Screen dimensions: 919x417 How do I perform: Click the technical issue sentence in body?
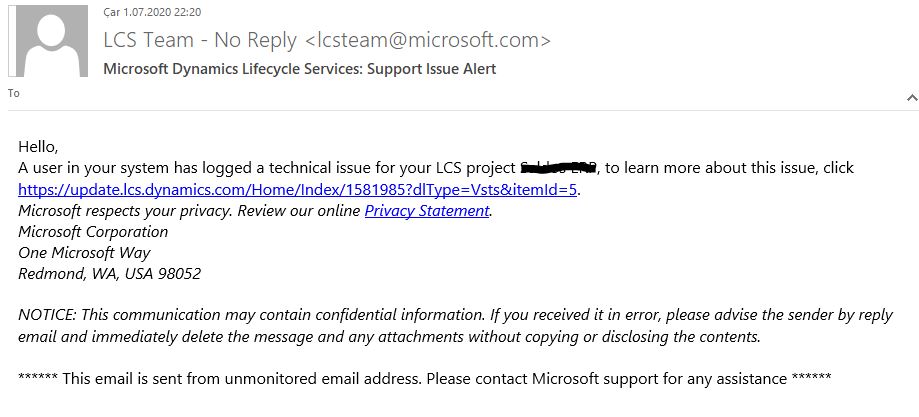(x=436, y=168)
